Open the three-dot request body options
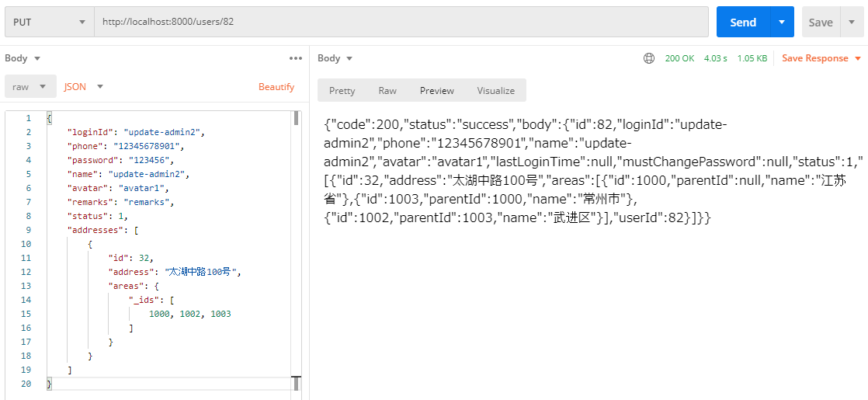 pos(295,58)
